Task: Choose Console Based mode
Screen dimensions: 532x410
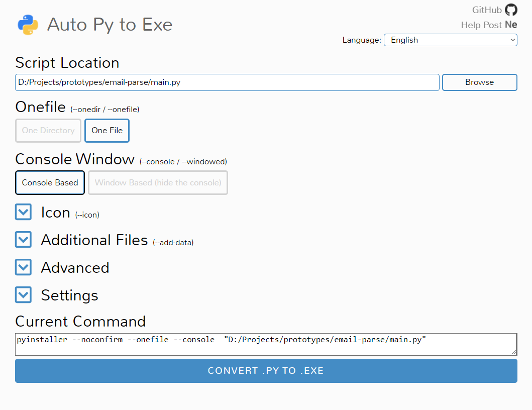Action: [50, 182]
